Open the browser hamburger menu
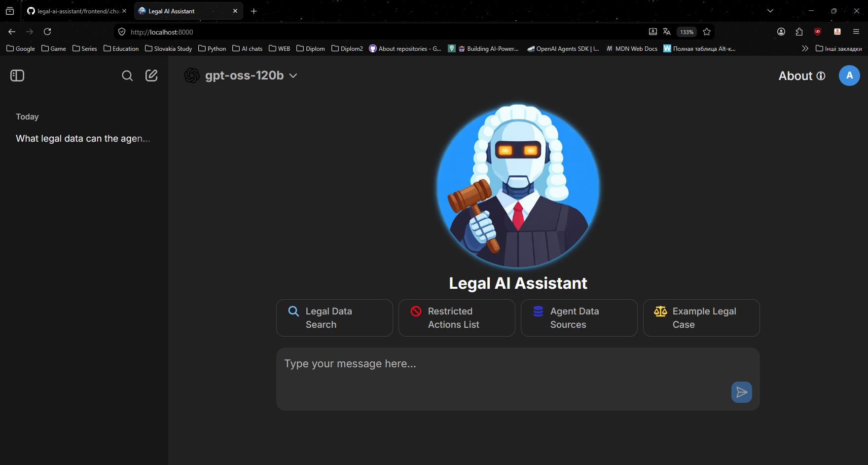868x465 pixels. [x=856, y=32]
